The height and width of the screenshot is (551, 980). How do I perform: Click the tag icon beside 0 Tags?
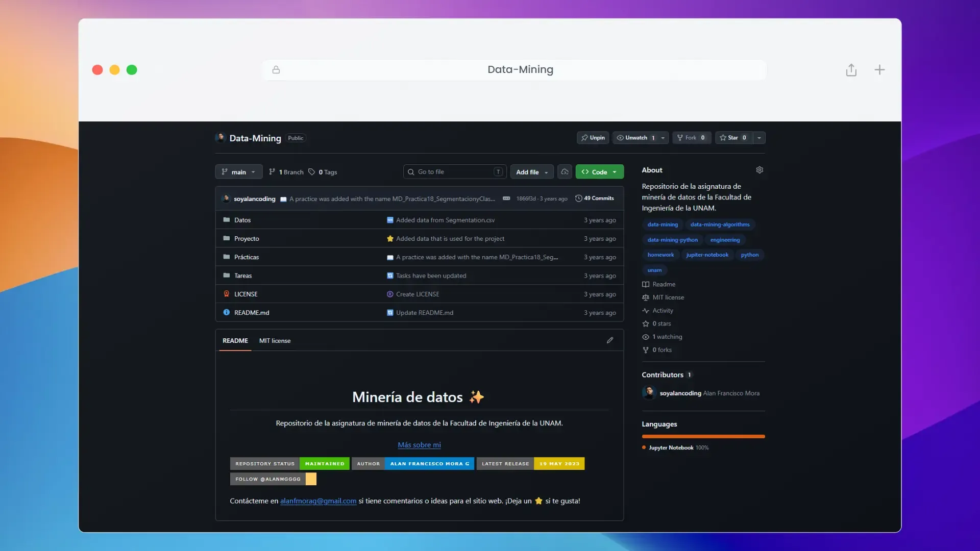312,172
